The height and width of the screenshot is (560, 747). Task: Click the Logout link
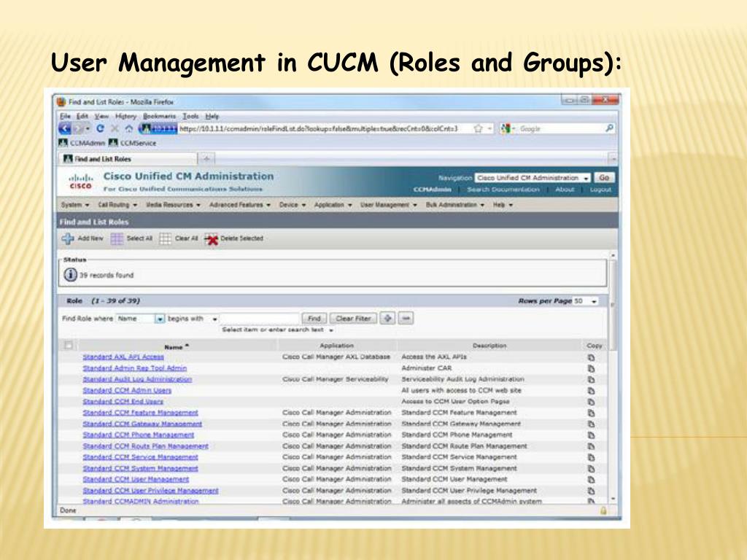(x=600, y=190)
